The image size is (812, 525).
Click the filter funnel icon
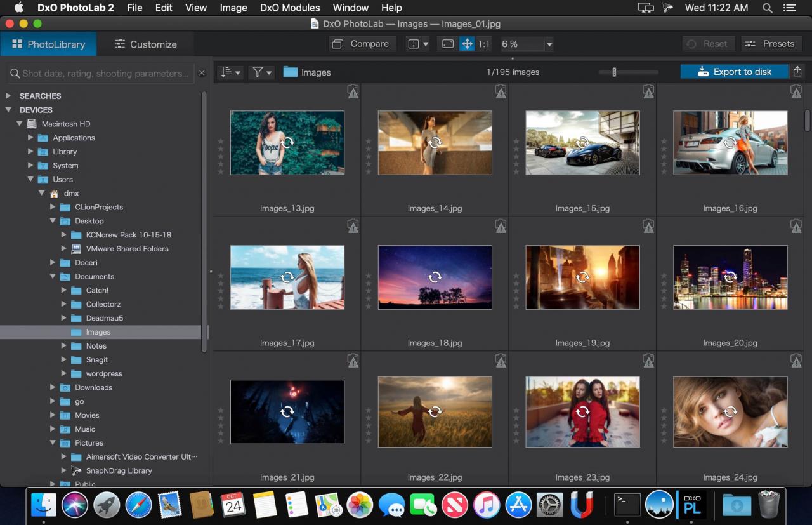[259, 72]
